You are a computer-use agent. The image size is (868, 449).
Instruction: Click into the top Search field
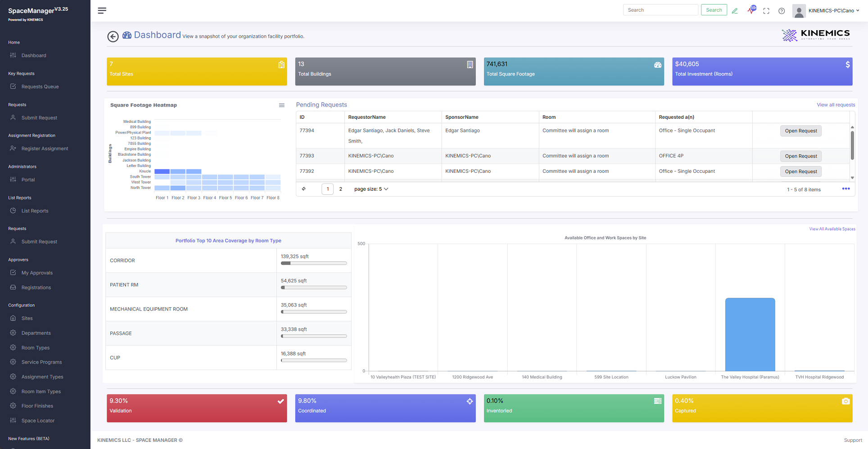coord(660,10)
